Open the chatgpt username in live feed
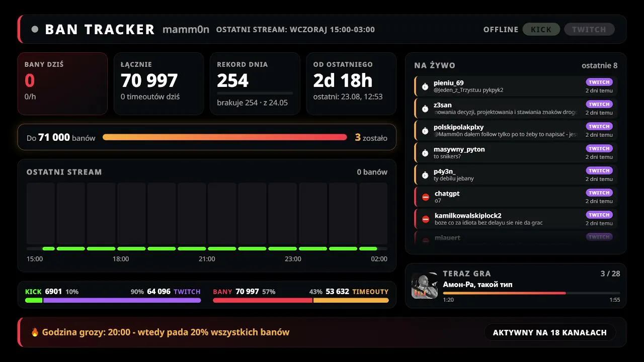644x362 pixels. pyautogui.click(x=447, y=194)
